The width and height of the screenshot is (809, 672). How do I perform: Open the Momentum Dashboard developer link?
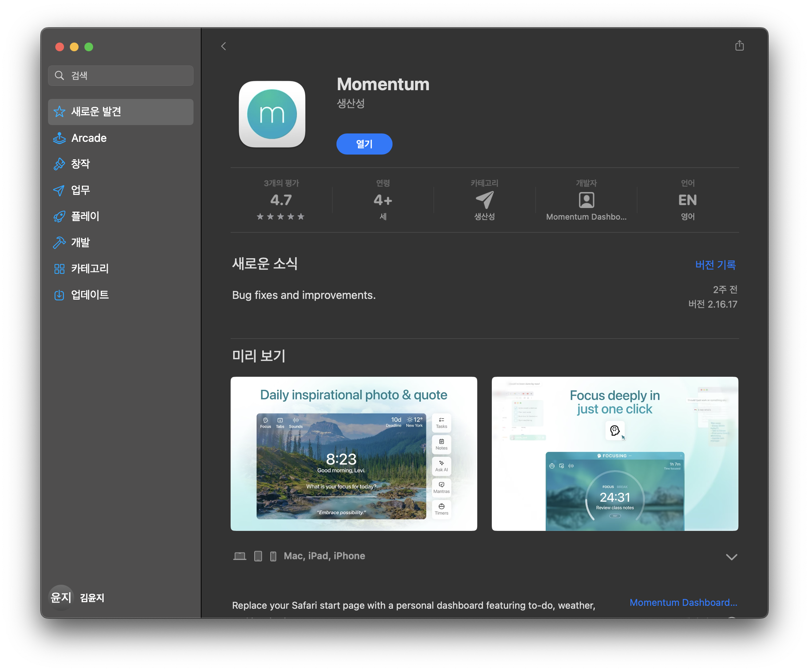click(683, 602)
